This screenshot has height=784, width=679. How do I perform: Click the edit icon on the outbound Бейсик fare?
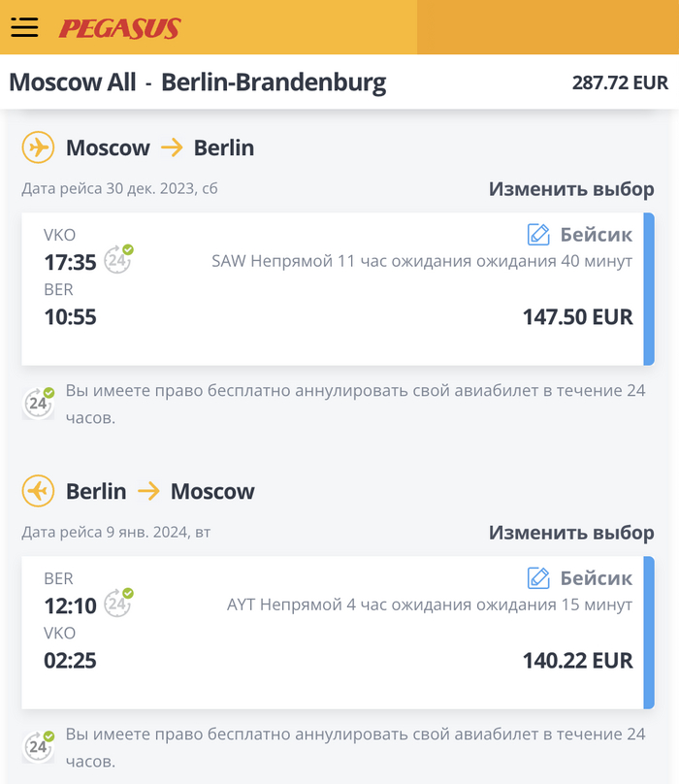538,234
